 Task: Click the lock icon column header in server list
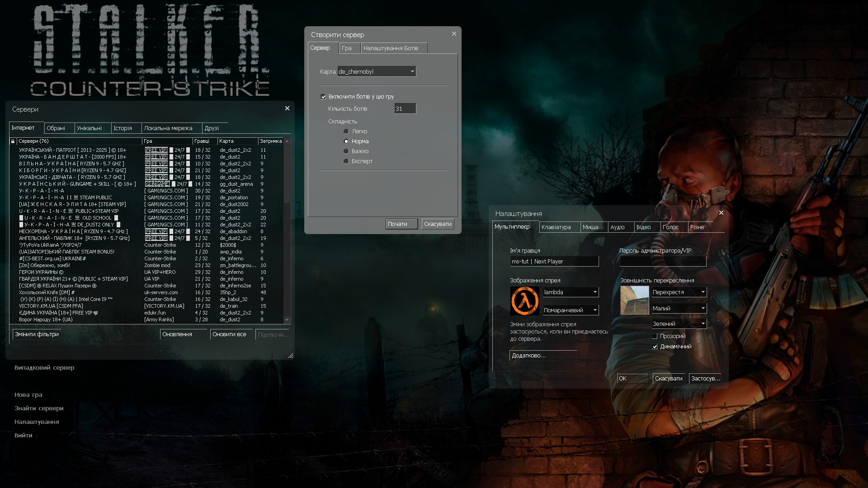tap(13, 141)
